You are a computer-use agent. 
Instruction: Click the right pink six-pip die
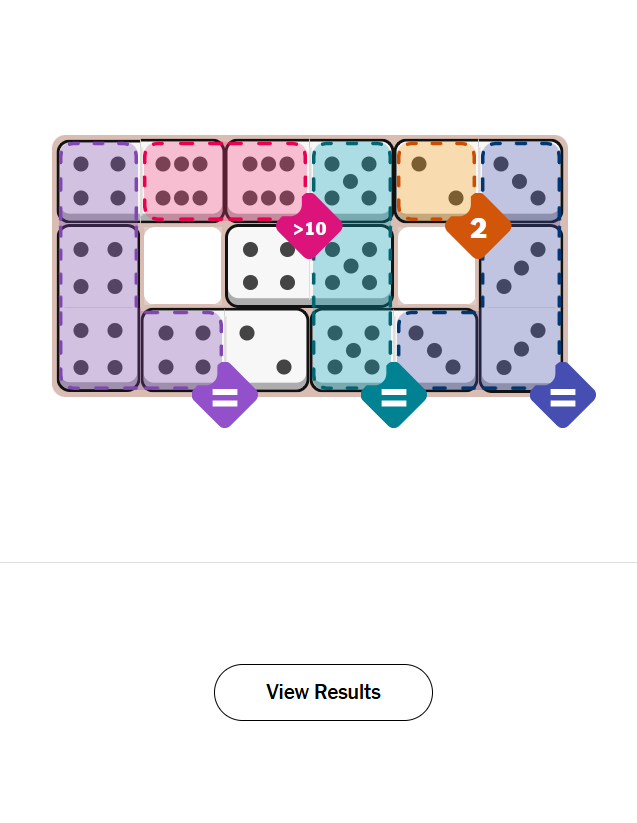pos(266,180)
